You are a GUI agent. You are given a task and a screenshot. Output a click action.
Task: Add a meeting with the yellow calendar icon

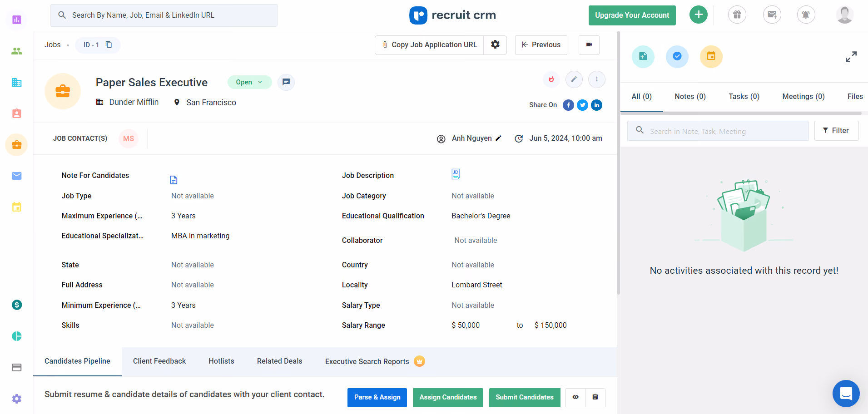tap(711, 56)
